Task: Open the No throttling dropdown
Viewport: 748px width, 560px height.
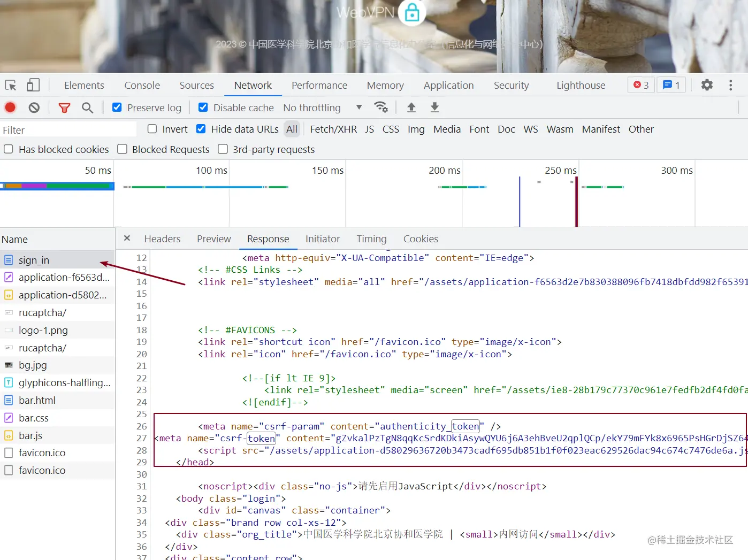Action: (323, 108)
